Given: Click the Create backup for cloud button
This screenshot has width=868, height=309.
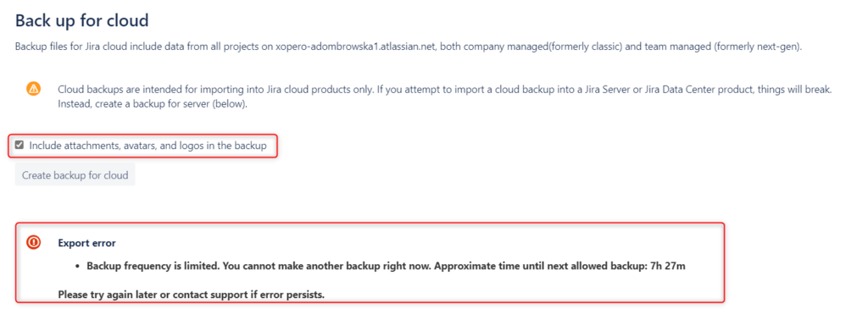Looking at the screenshot, I should point(75,175).
